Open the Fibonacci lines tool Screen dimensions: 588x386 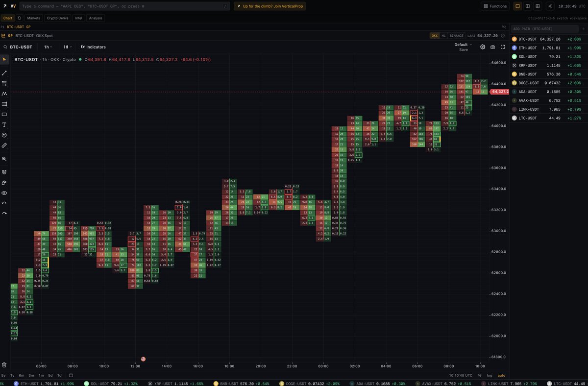click(4, 83)
